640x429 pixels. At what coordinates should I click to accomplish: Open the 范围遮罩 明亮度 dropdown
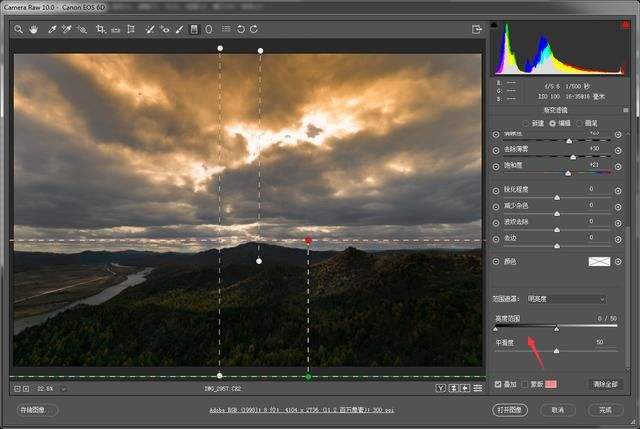click(x=566, y=299)
